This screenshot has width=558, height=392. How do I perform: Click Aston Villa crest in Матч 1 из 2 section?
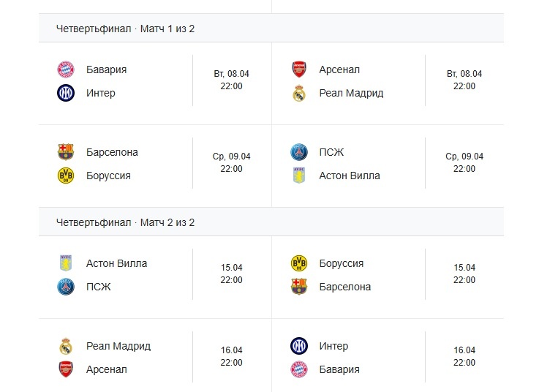(x=299, y=176)
